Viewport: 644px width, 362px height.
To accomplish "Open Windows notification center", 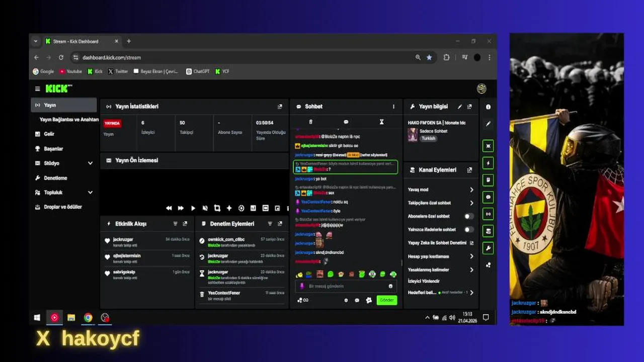I will (x=486, y=317).
